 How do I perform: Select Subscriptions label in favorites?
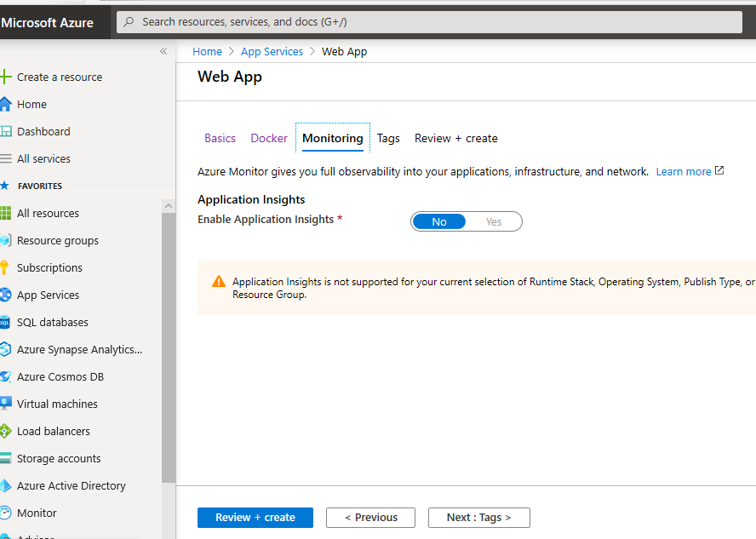(x=49, y=267)
